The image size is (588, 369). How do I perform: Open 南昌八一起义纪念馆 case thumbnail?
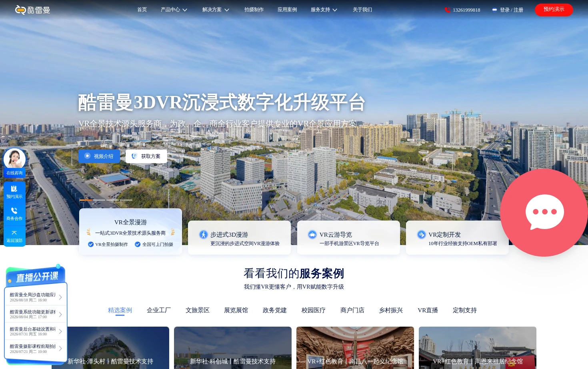[x=355, y=348]
